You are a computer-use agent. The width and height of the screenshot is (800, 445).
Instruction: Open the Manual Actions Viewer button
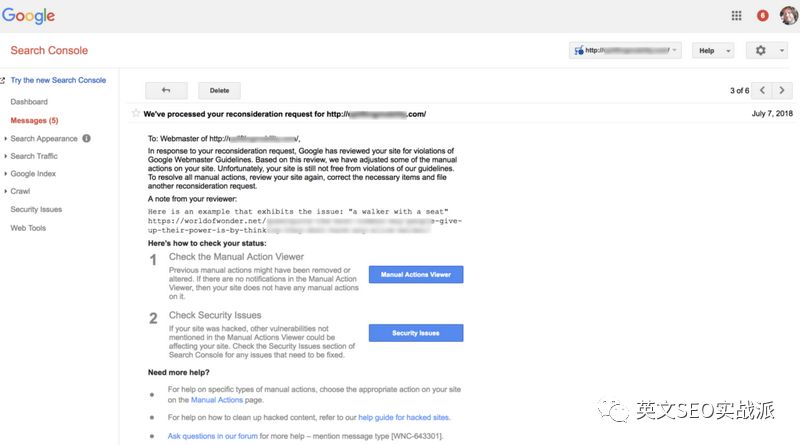416,275
